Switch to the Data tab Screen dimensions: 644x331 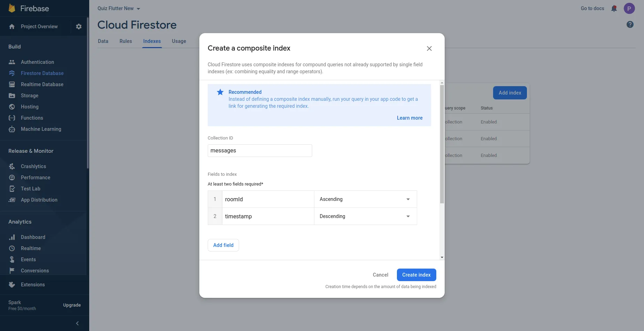pos(103,41)
